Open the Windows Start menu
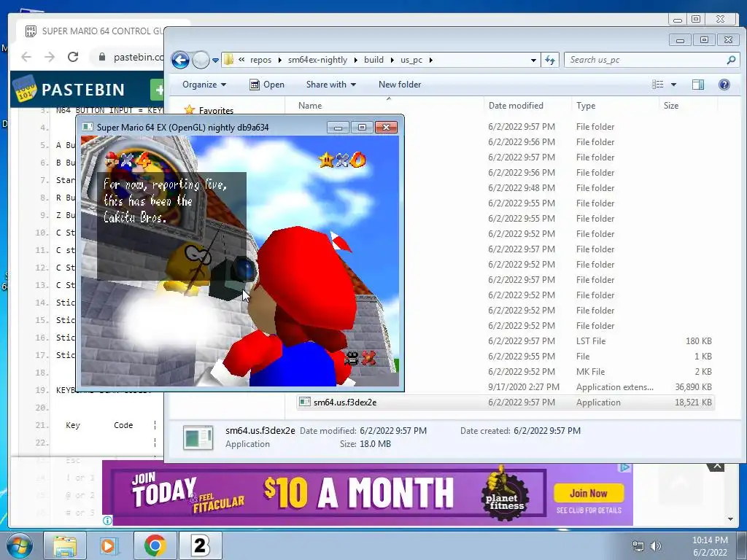The image size is (747, 560). pos(20,545)
